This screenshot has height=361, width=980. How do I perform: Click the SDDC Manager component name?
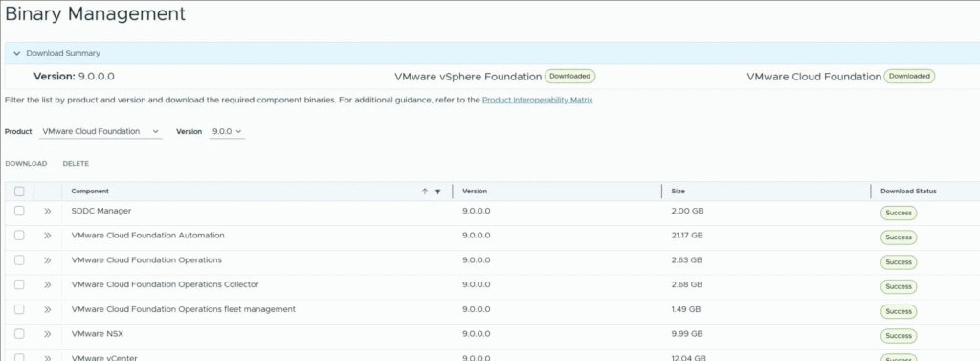101,211
